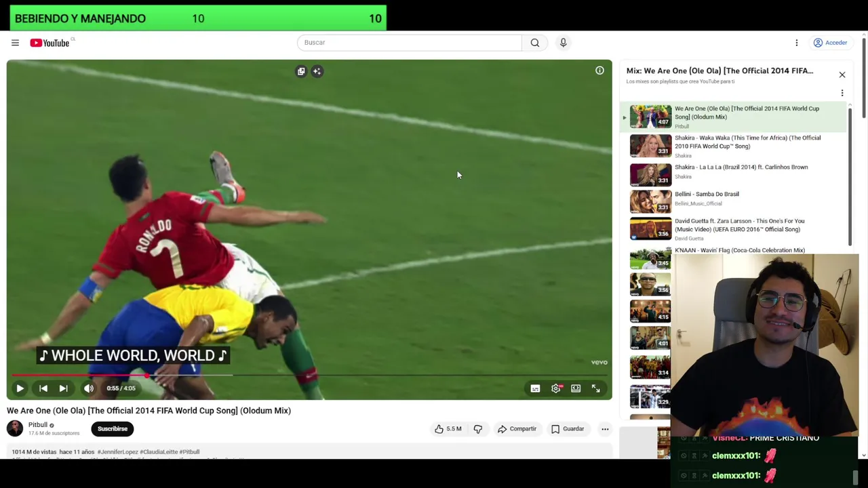Click the 0:55 / 4:05 time display

click(121, 388)
